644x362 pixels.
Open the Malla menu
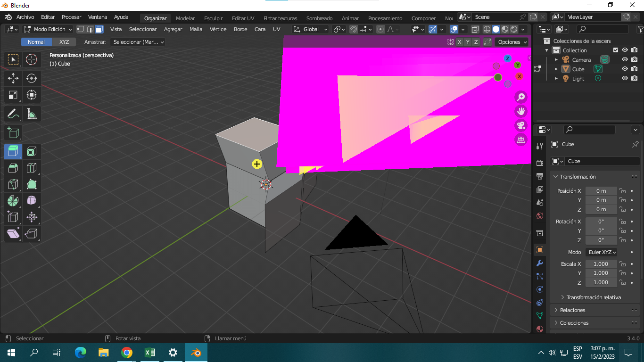click(196, 29)
